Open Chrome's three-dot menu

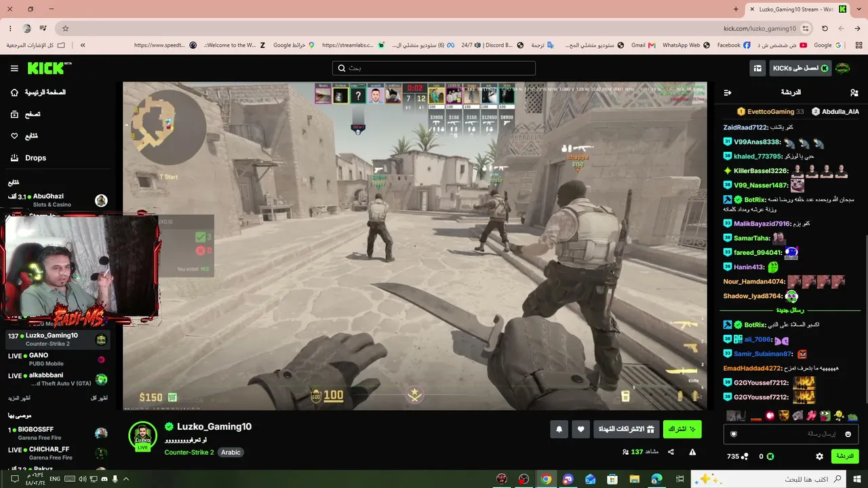[10, 28]
